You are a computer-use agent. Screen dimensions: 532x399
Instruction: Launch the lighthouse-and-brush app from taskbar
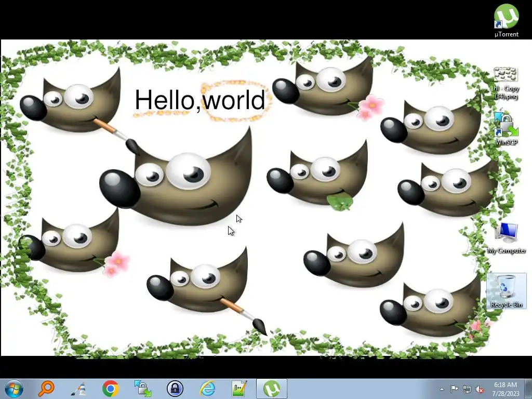click(x=78, y=389)
